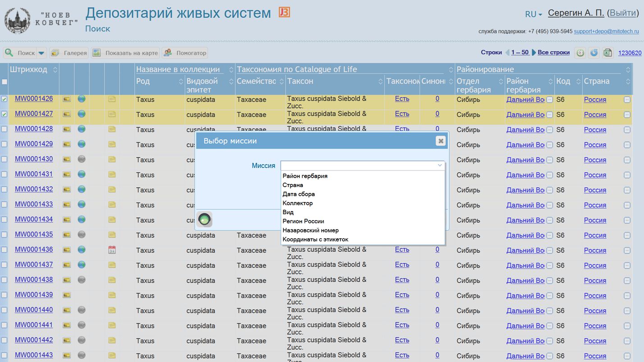Image resolution: width=644 pixels, height=362 pixels.
Task: Sort by the Код column arrows
Action: 578,82
